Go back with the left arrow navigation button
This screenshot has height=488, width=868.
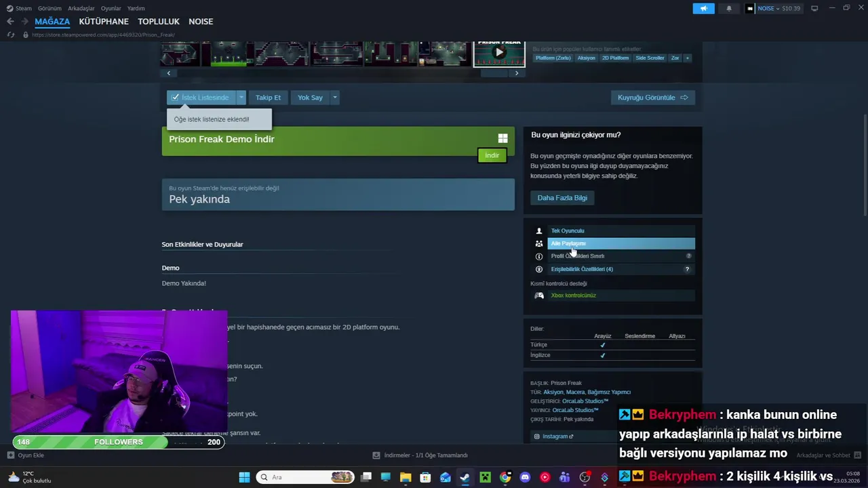click(x=10, y=22)
